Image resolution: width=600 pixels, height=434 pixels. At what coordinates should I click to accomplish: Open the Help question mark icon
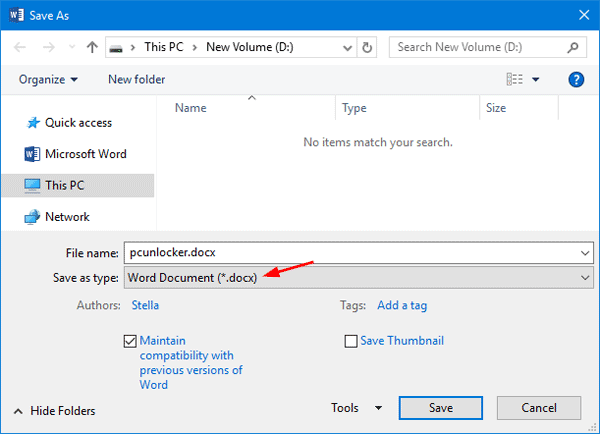(576, 80)
